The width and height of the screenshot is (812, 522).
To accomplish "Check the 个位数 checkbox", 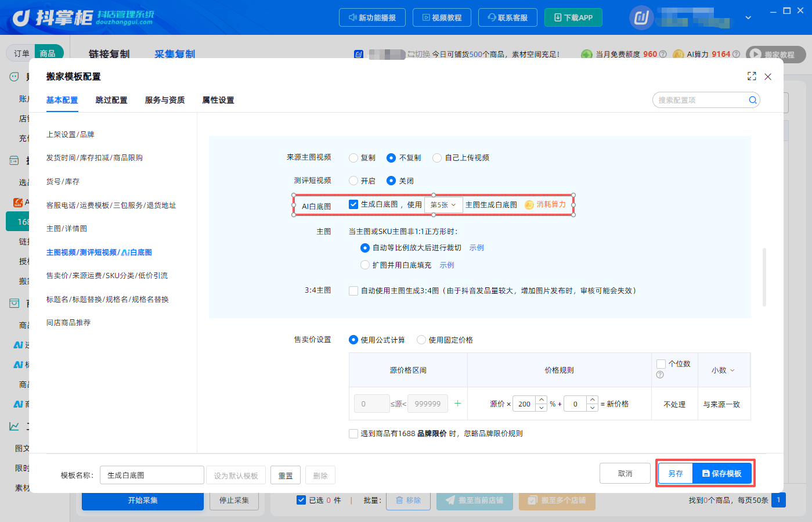I will pyautogui.click(x=661, y=364).
